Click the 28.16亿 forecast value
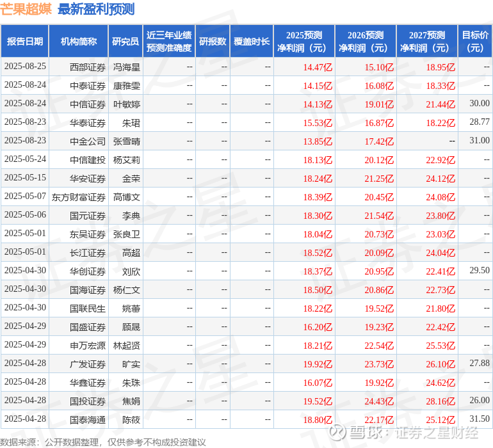Viewport: 493px width, 448px height. (440, 401)
